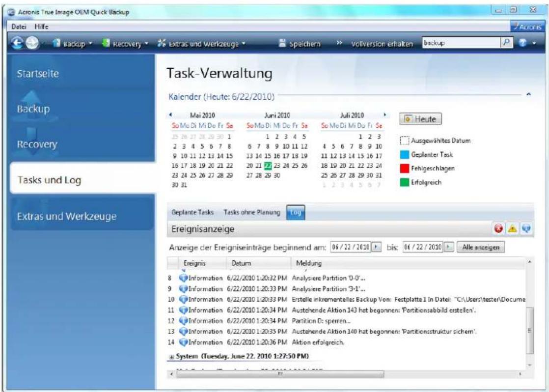Toggle the yellow warning filter icon
The height and width of the screenshot is (392, 549).
(x=512, y=229)
